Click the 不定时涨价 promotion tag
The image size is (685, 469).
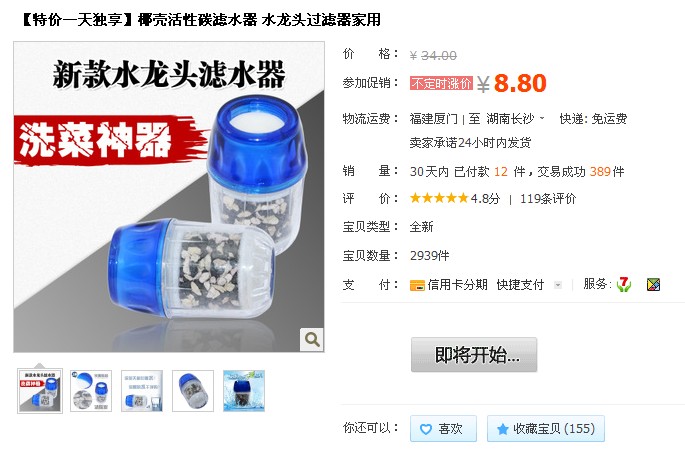tap(441, 83)
